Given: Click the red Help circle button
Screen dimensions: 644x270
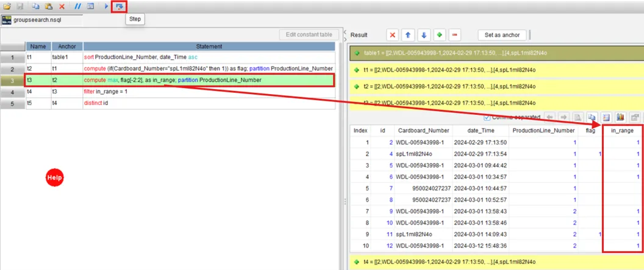Looking at the screenshot, I should pos(55,177).
